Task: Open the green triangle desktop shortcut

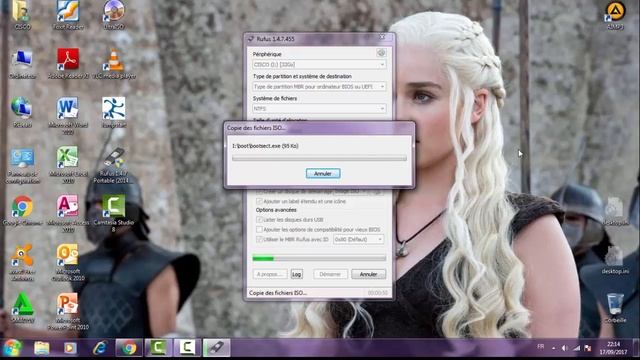Action: coord(22,307)
